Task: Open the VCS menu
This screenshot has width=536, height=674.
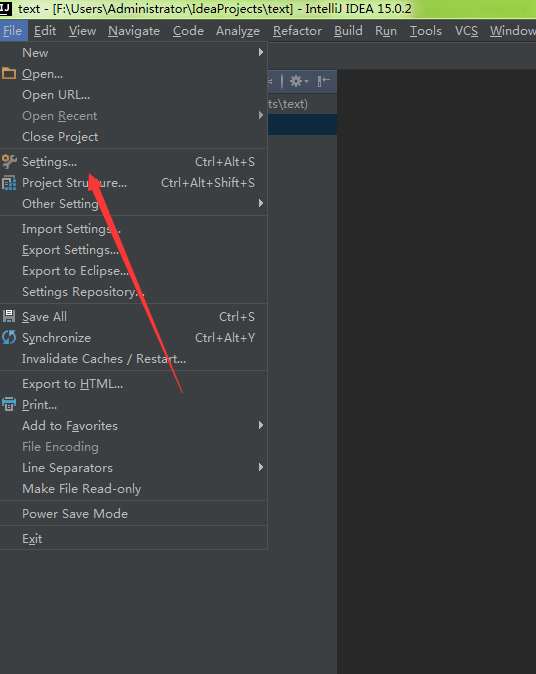Action: tap(466, 31)
